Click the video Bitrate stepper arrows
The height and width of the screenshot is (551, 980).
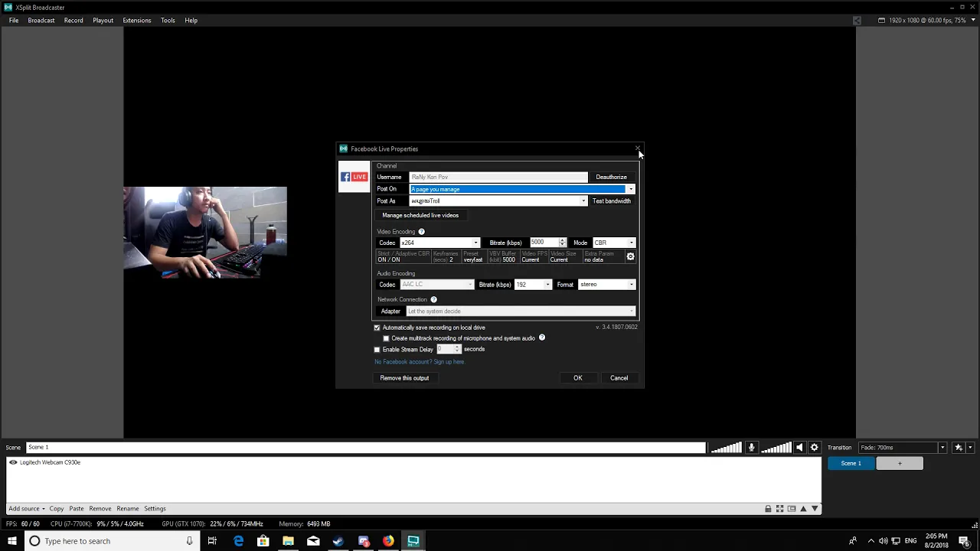(563, 243)
